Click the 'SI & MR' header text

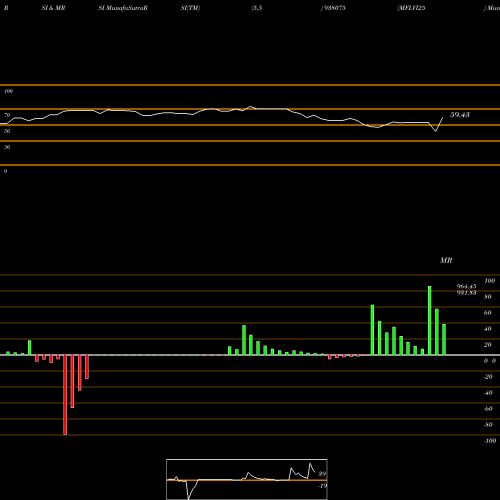point(53,8)
